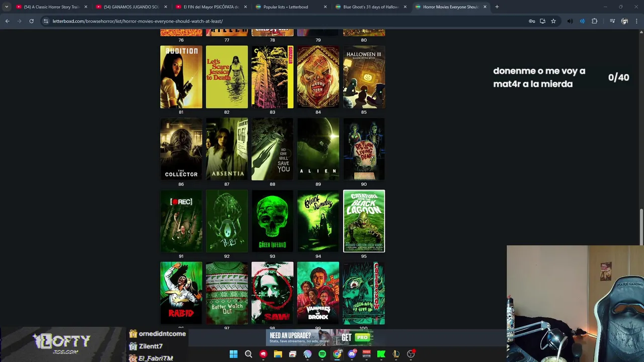The height and width of the screenshot is (362, 644).
Task: Open Let's Scare Jessica to Death poster
Action: pos(227,77)
